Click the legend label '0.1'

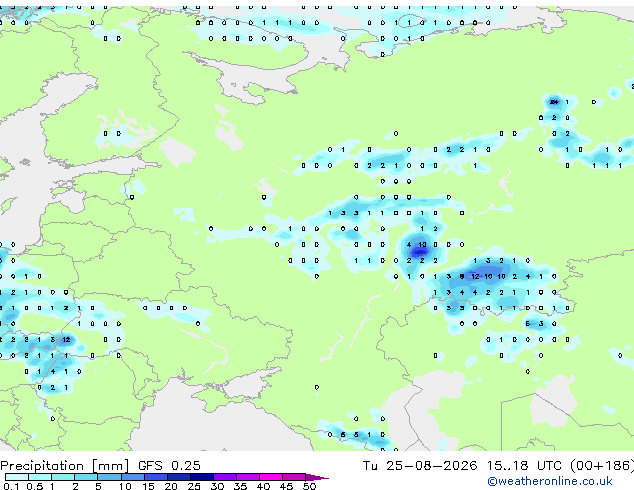click(x=11, y=486)
